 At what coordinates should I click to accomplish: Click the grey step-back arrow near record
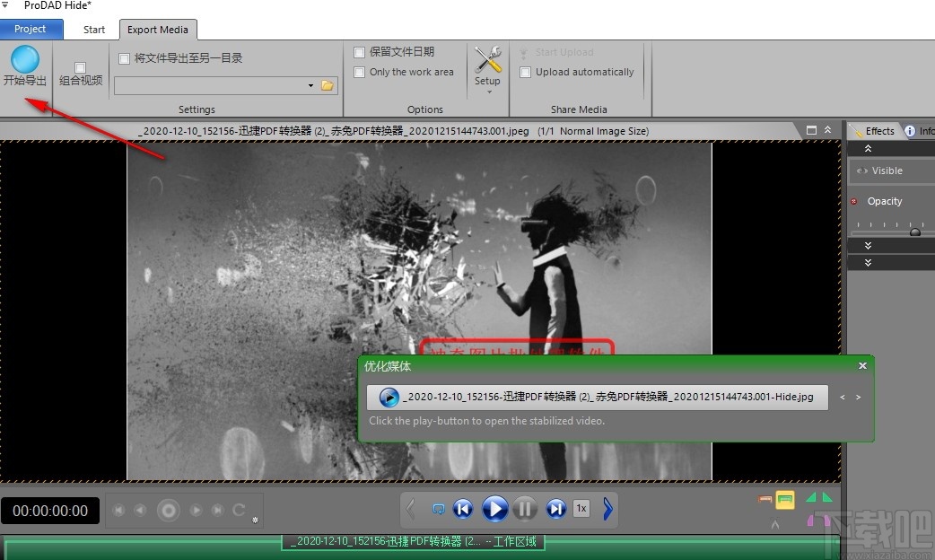click(x=140, y=511)
